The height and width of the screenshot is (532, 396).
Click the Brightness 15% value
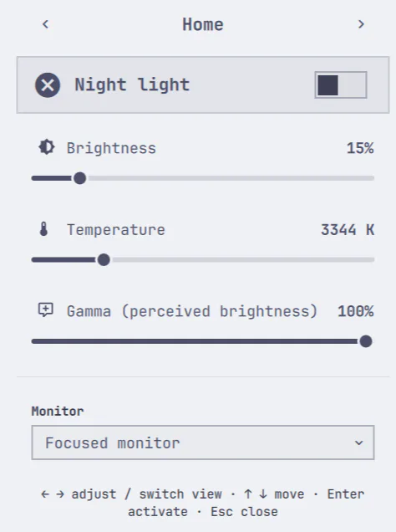click(x=360, y=148)
